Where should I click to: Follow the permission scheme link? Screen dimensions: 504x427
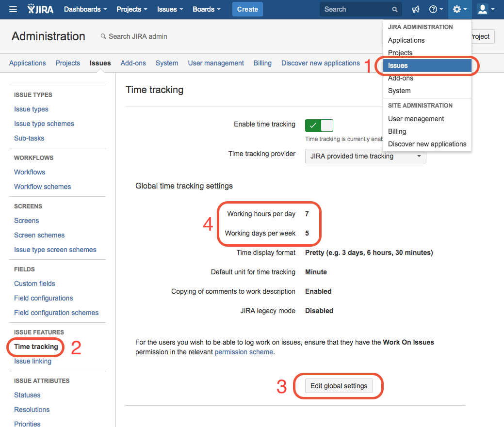[244, 352]
